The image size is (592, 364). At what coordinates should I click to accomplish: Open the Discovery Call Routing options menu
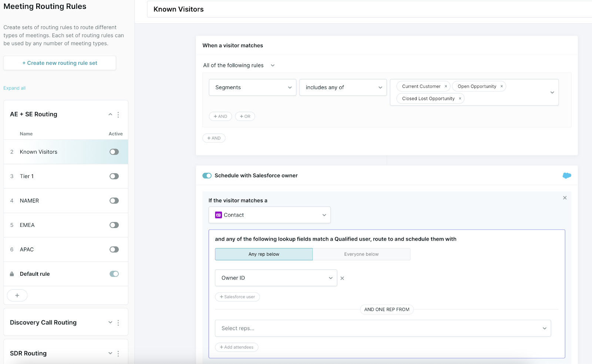[118, 323]
